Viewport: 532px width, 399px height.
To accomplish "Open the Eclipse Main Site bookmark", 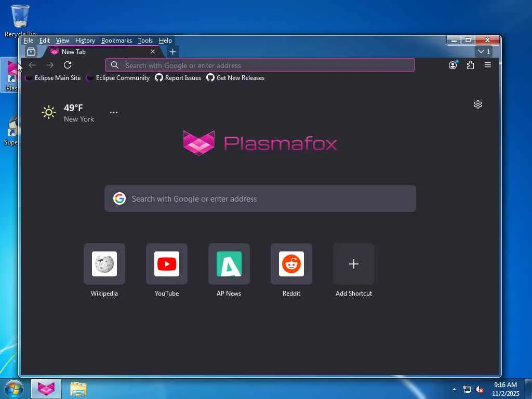I will click(53, 78).
